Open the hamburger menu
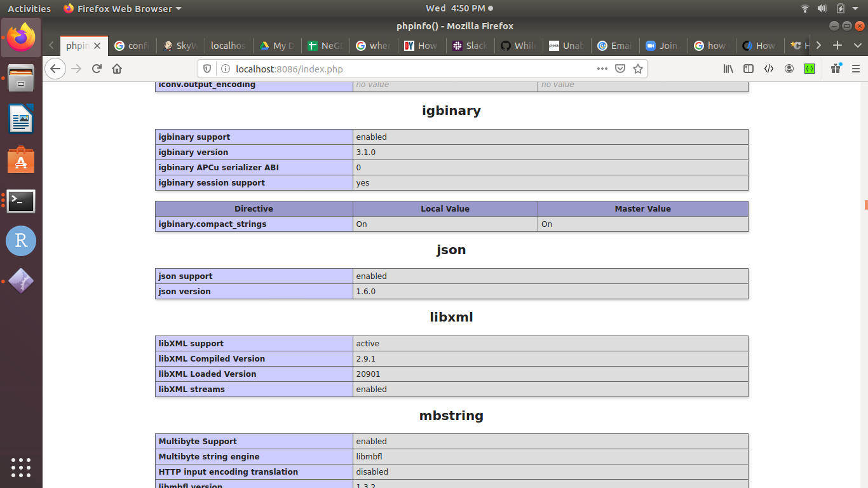The image size is (868, 488). (855, 69)
